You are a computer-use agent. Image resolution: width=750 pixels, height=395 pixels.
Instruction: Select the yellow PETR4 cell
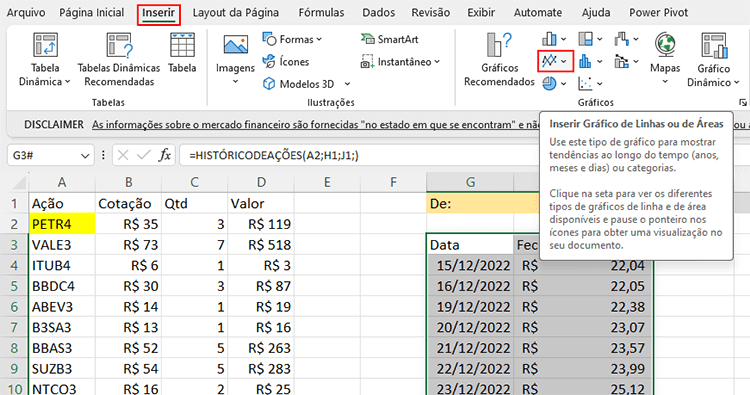[x=62, y=224]
